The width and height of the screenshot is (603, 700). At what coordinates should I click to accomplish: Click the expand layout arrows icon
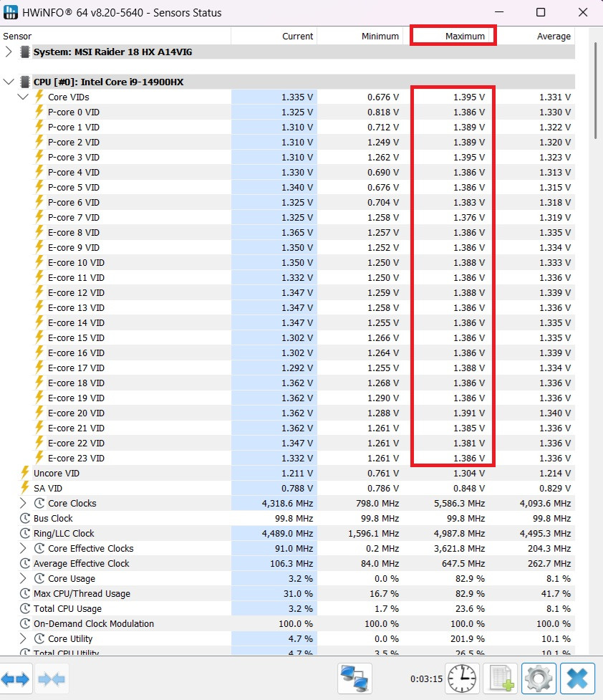click(16, 679)
